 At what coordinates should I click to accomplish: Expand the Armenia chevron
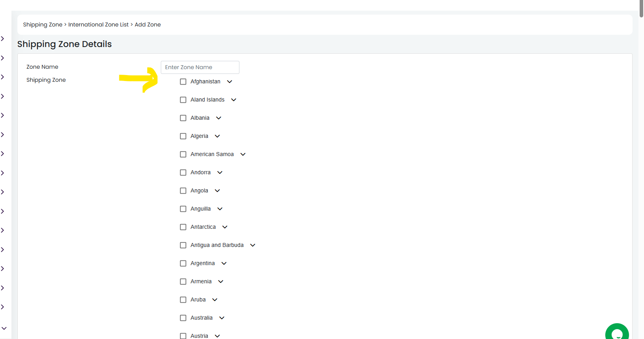[x=221, y=282]
